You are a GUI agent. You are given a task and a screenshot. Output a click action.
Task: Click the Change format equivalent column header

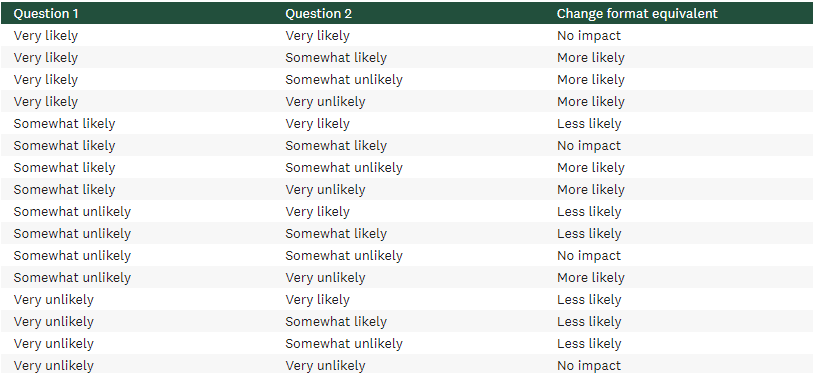pyautogui.click(x=637, y=13)
